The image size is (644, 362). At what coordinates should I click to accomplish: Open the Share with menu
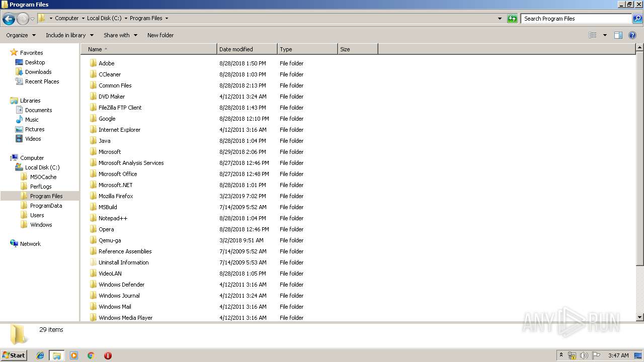coord(120,35)
